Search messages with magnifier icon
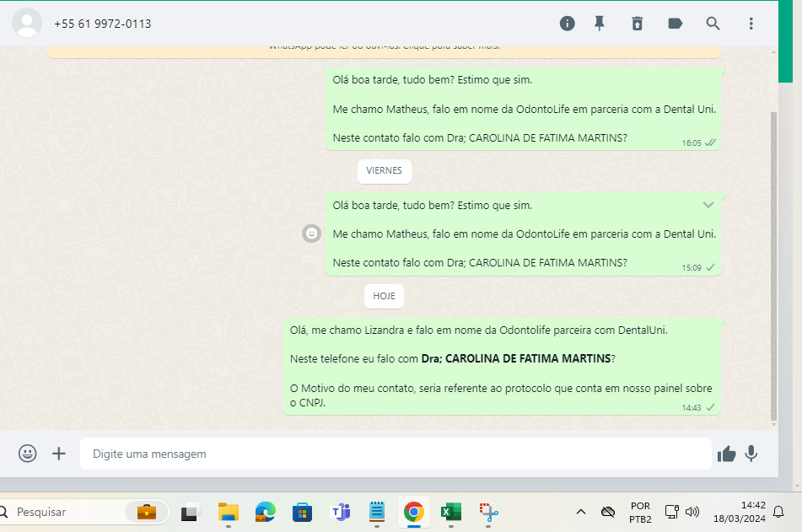This screenshot has width=802, height=532. point(713,24)
